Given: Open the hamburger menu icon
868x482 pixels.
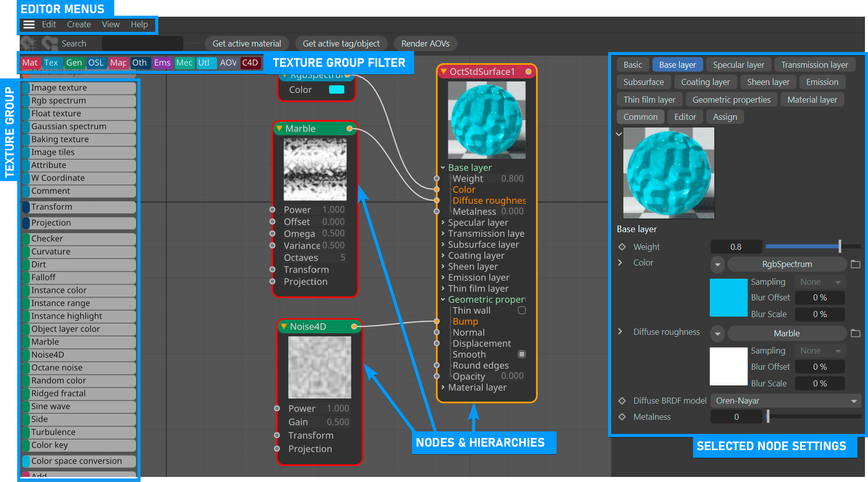Looking at the screenshot, I should (x=29, y=25).
